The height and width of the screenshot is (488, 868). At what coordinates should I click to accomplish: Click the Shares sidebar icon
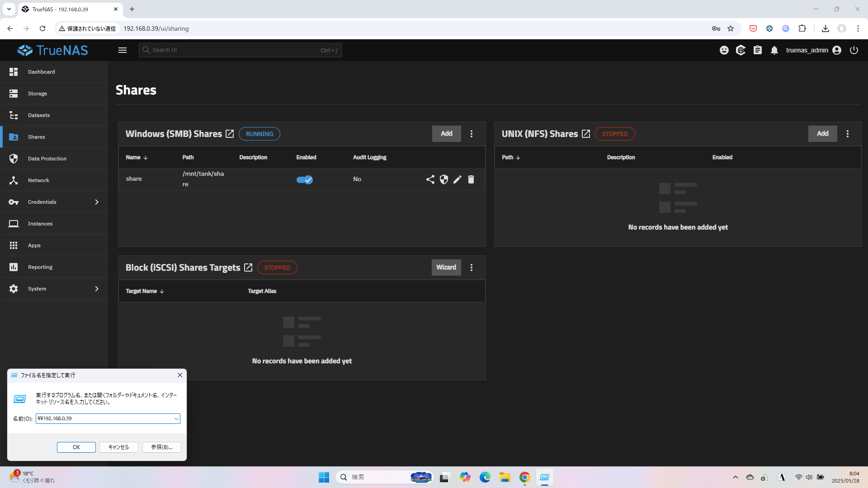(x=14, y=137)
